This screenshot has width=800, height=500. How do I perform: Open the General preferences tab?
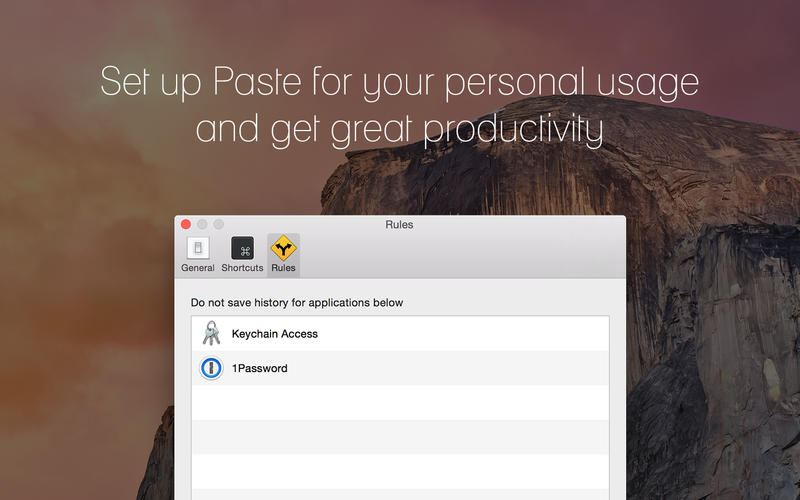coord(197,255)
